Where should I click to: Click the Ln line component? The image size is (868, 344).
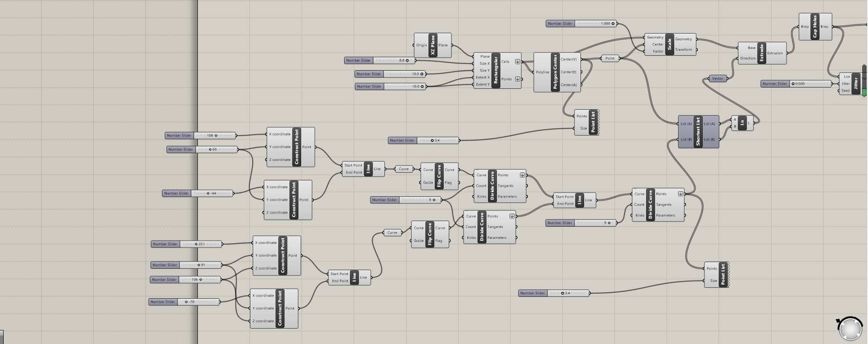(x=742, y=123)
